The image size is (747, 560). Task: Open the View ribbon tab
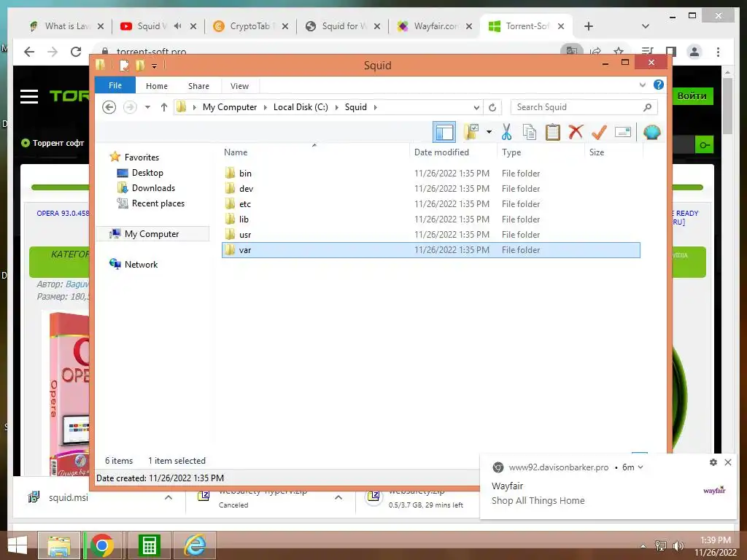point(239,86)
